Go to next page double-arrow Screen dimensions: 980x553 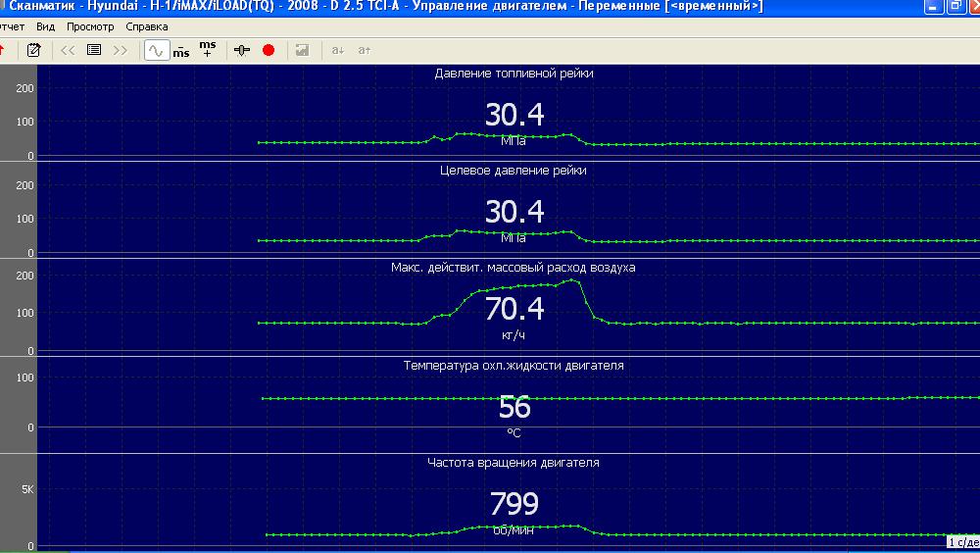coord(120,50)
